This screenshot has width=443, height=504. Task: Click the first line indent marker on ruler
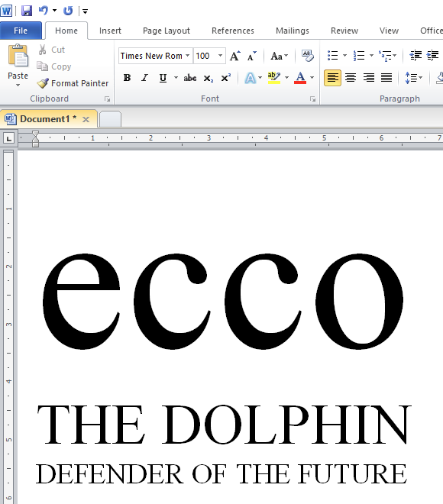pyautogui.click(x=35, y=135)
